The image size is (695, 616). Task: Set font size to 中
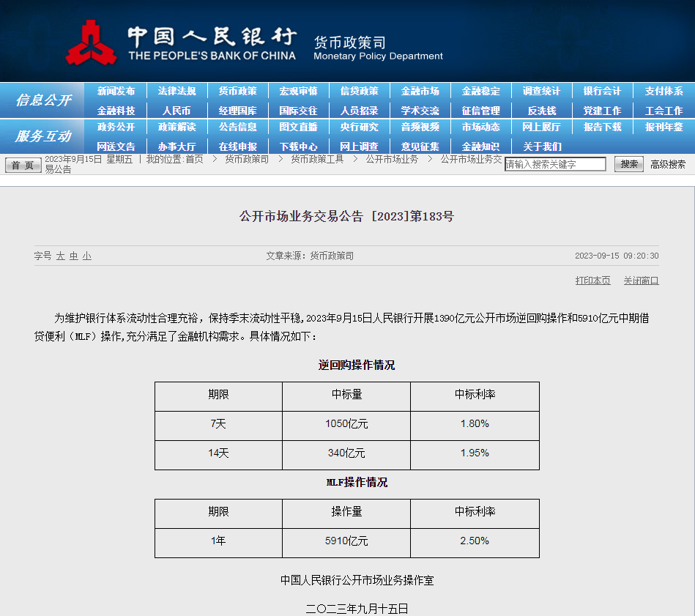pyautogui.click(x=74, y=256)
